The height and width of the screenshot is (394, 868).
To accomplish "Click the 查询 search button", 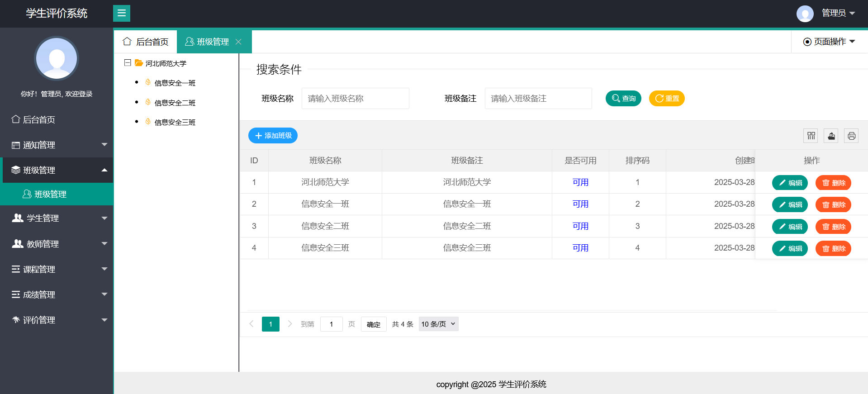I will click(x=623, y=99).
